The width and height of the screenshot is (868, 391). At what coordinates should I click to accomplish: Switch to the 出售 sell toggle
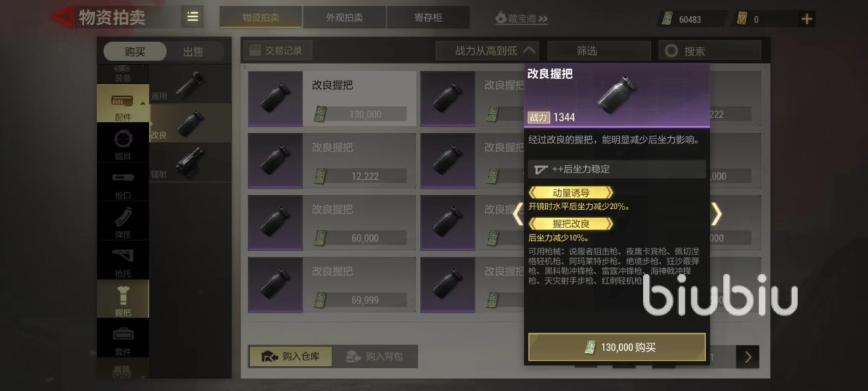coord(193,52)
